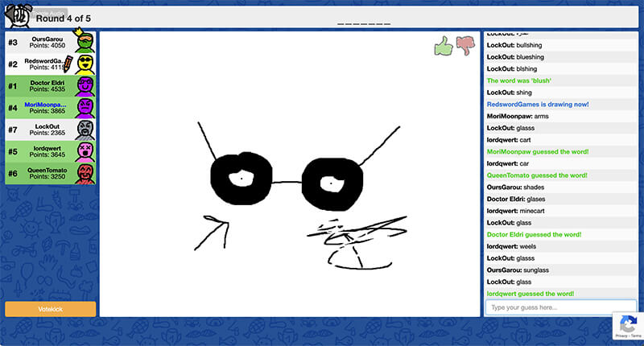Click Doctor Eldri's purple avatar
Screen dimensions: 644x346
click(85, 85)
